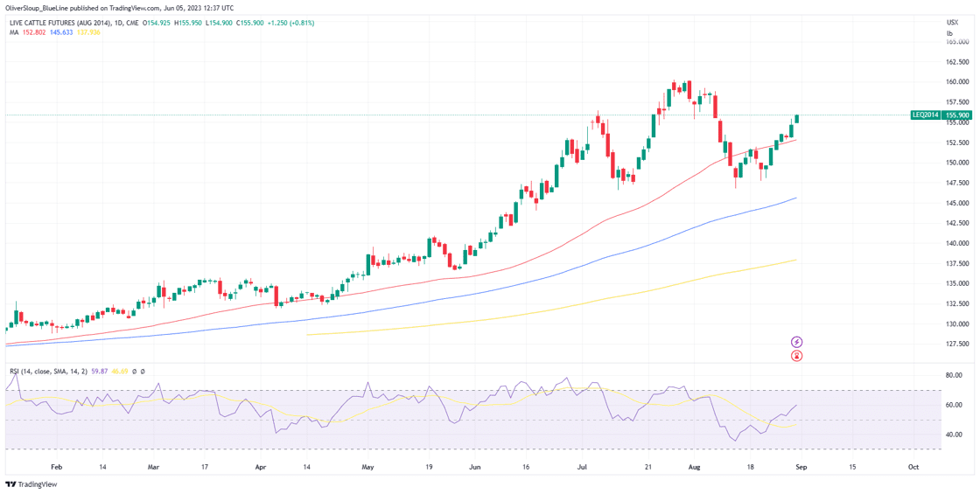The image size is (980, 494).
Task: Click the low value L154.900
Action: click(219, 23)
